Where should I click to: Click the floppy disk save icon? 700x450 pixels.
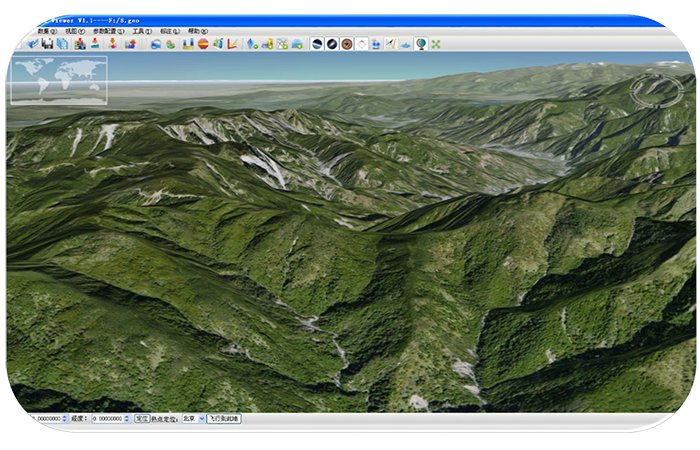click(x=47, y=44)
